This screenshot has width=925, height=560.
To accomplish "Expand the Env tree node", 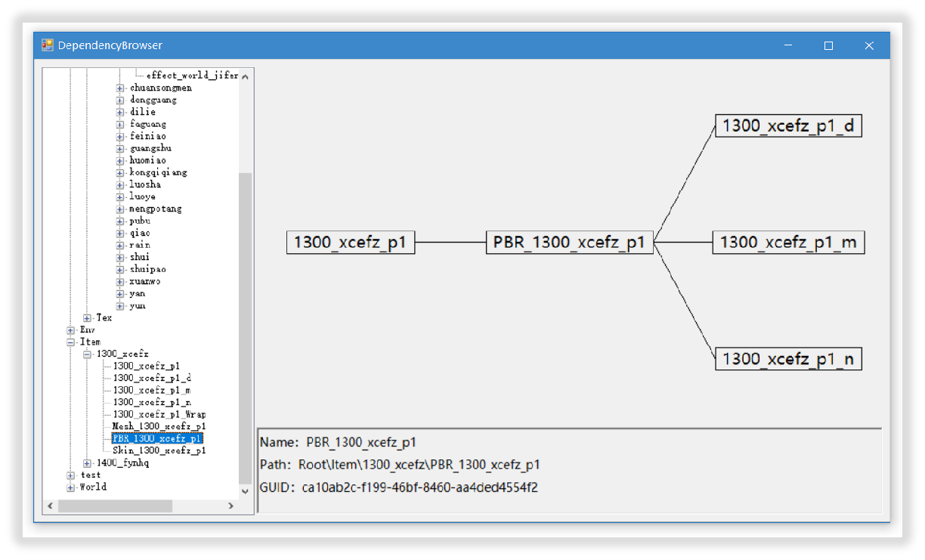I will pos(70,330).
